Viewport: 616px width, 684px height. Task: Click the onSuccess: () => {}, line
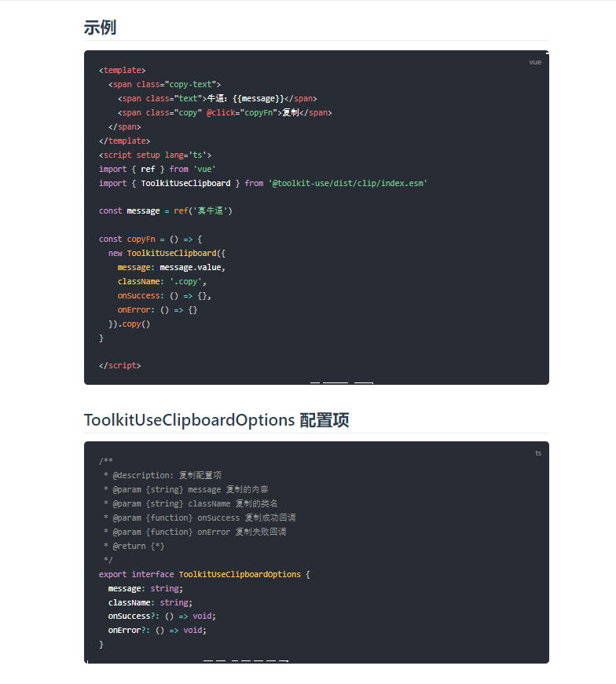[x=164, y=296]
